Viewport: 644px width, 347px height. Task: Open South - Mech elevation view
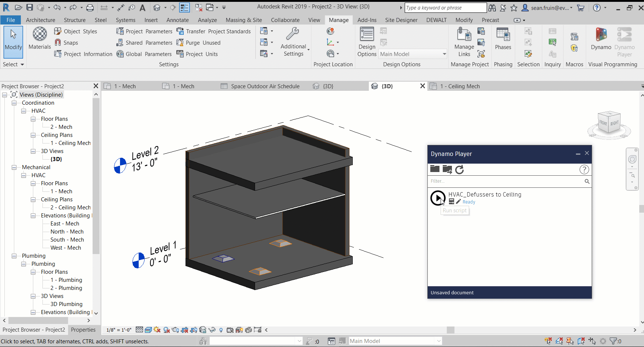pyautogui.click(x=67, y=240)
